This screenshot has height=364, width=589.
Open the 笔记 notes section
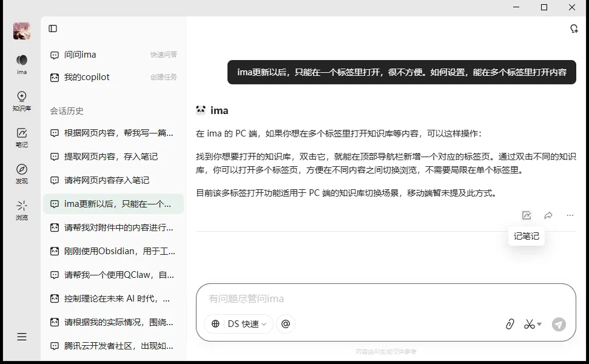22,138
